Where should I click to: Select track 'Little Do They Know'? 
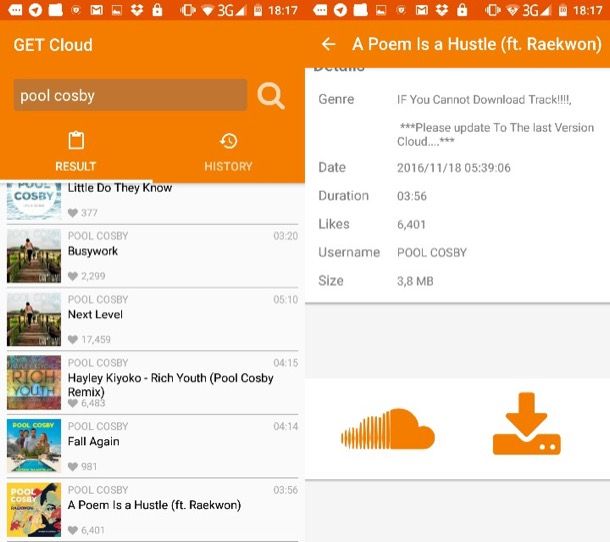pos(120,188)
